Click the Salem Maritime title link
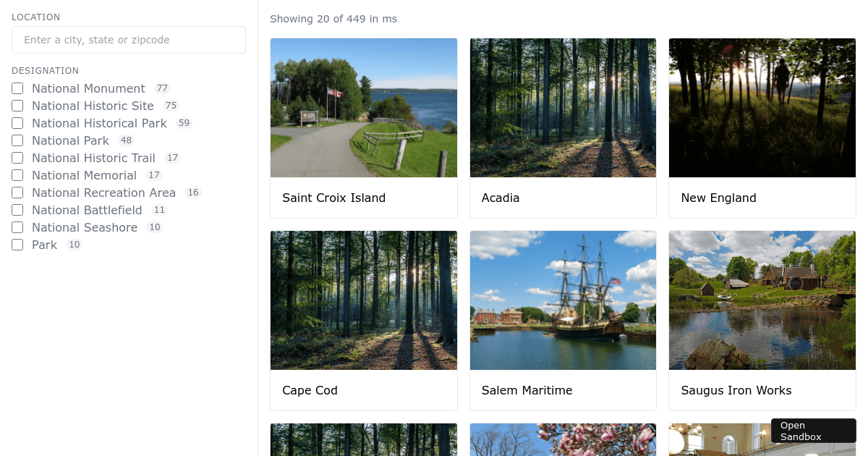 click(527, 390)
